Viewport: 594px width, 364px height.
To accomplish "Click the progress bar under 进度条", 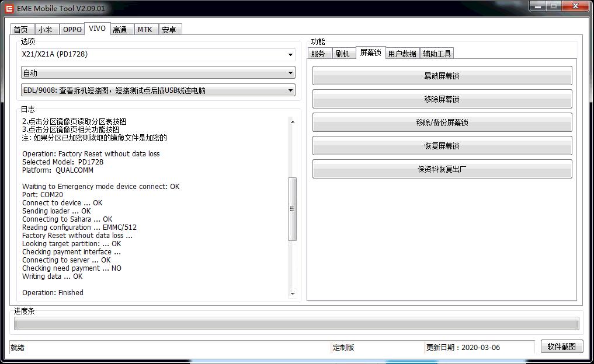I will point(297,324).
